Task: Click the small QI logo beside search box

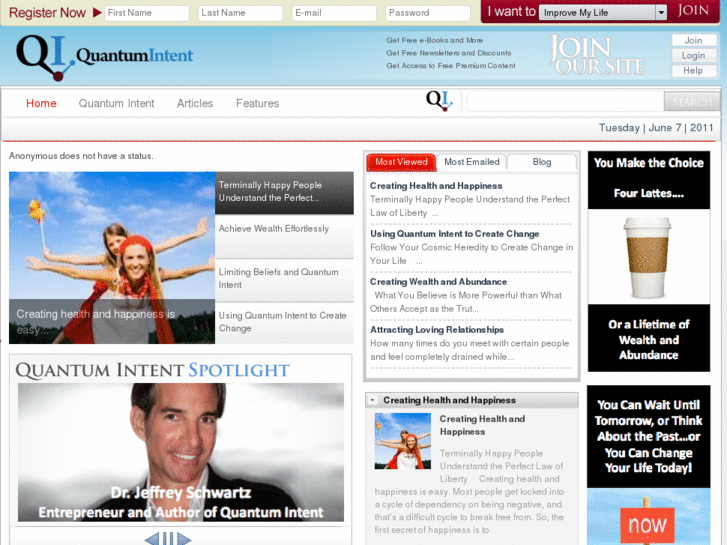Action: click(x=439, y=101)
